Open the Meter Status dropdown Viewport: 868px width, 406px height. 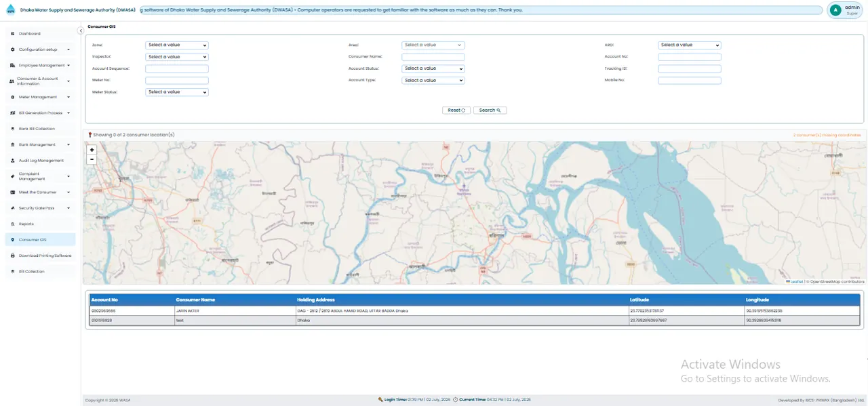tap(177, 92)
